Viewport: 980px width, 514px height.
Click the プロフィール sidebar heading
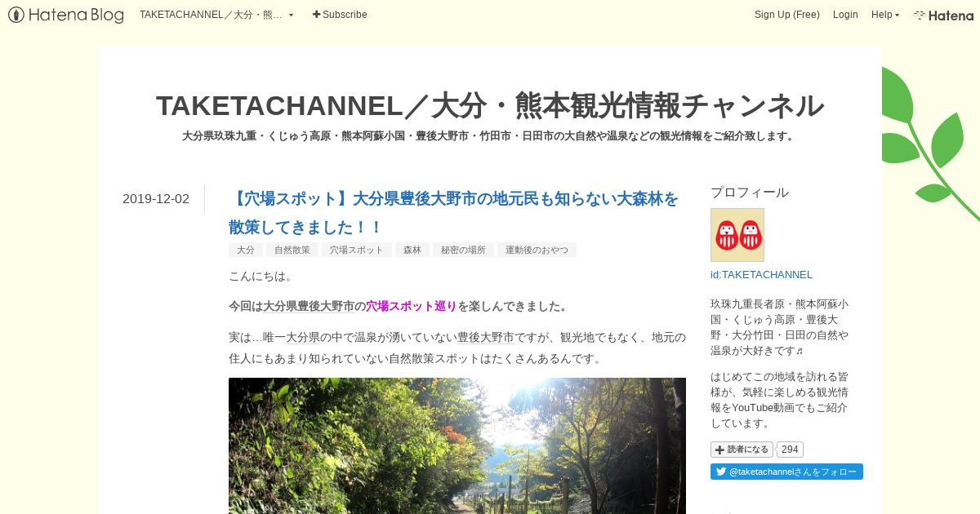pos(750,193)
